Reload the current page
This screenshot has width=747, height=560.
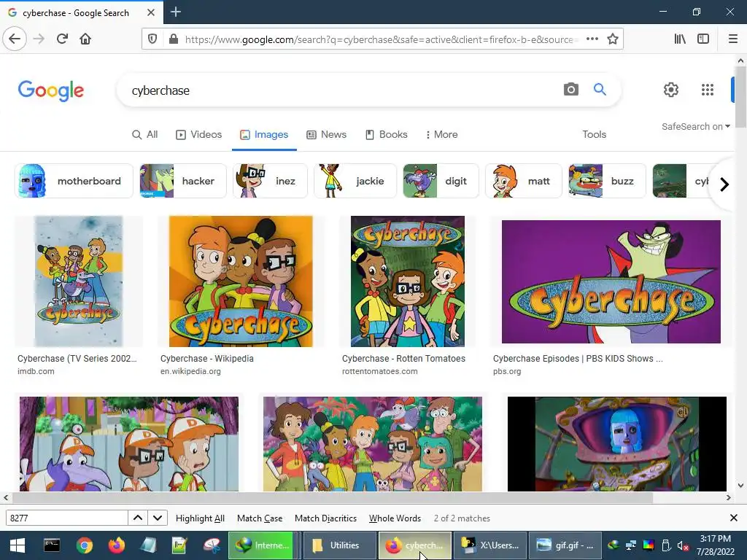pyautogui.click(x=62, y=39)
